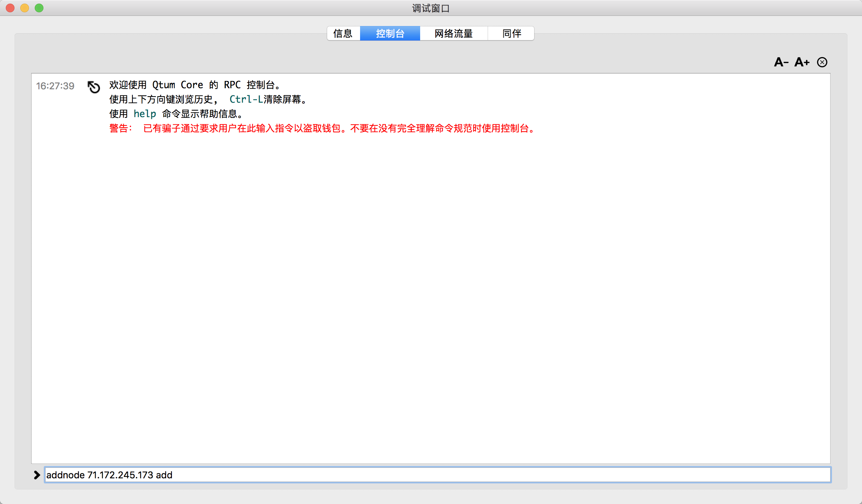Image resolution: width=862 pixels, height=504 pixels.
Task: Click the green help command word
Action: [x=145, y=114]
